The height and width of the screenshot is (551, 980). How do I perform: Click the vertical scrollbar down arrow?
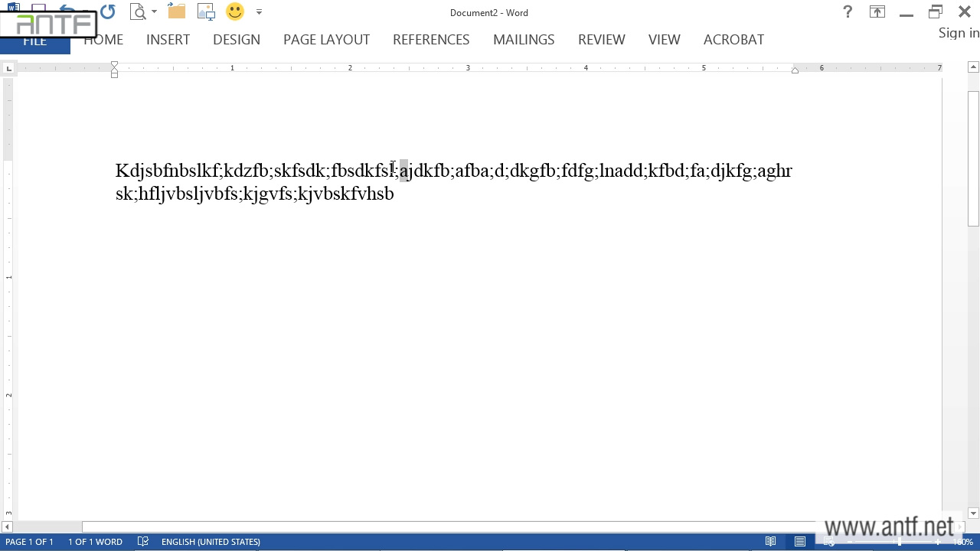(x=973, y=514)
